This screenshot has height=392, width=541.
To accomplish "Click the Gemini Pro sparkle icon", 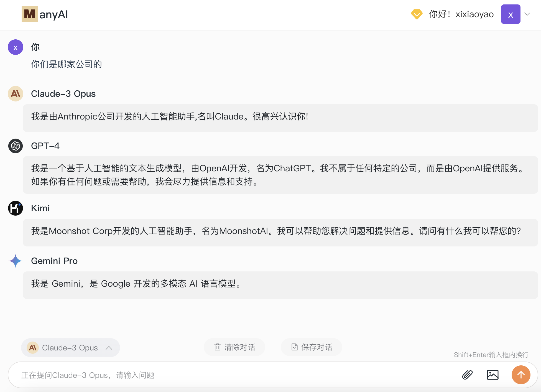I will pos(16,261).
